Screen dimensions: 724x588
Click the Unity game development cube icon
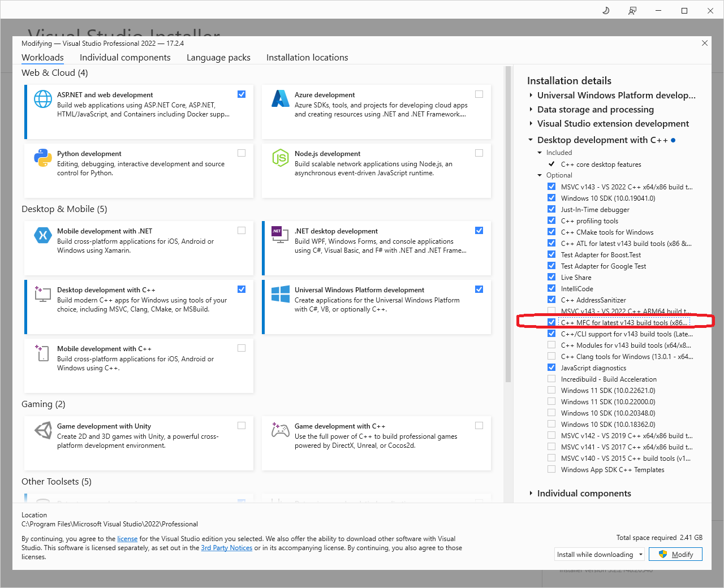pos(43,430)
